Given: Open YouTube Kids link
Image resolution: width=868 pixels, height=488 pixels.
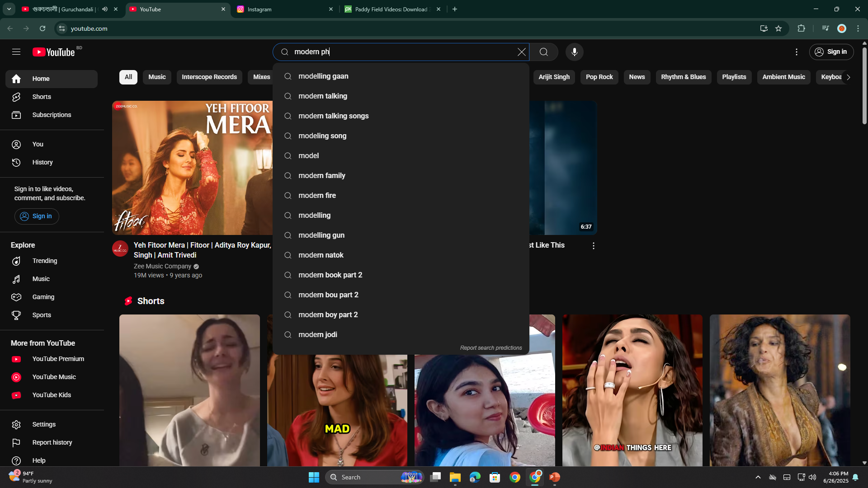Looking at the screenshot, I should 52,395.
